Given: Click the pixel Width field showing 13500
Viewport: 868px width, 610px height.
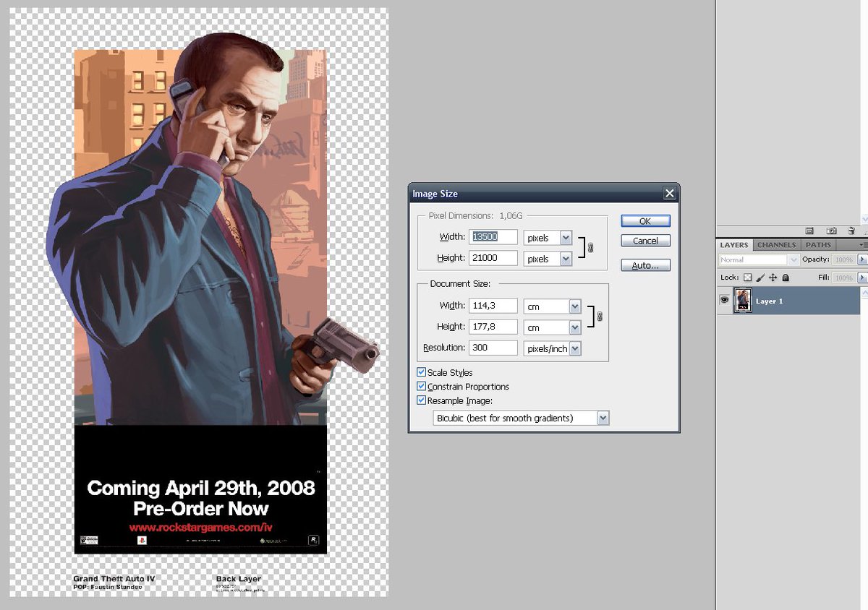Looking at the screenshot, I should tap(495, 237).
